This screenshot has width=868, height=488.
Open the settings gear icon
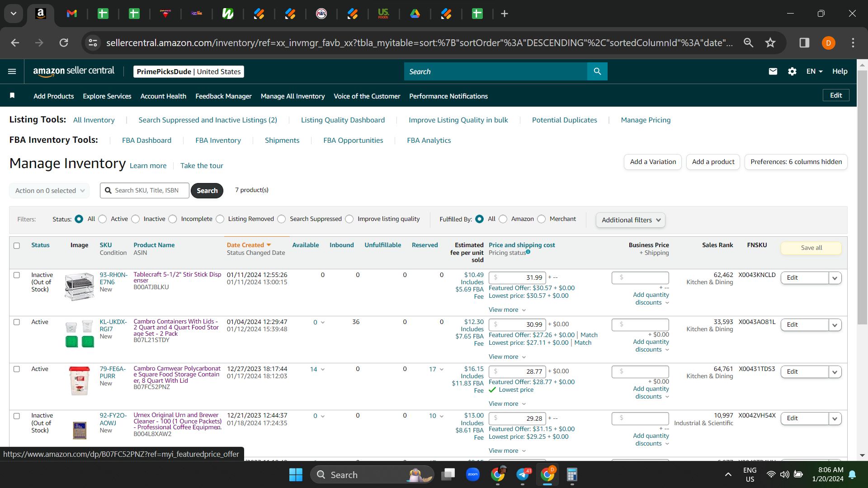[x=792, y=71]
